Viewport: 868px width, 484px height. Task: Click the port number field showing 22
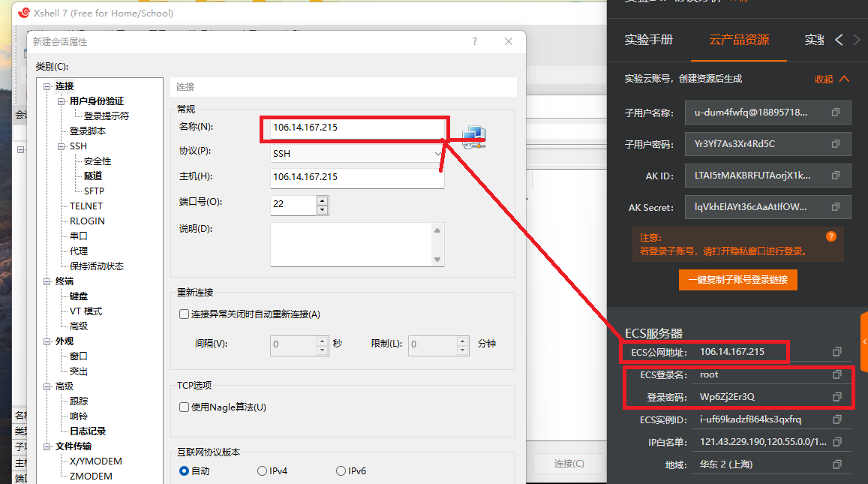tap(293, 204)
